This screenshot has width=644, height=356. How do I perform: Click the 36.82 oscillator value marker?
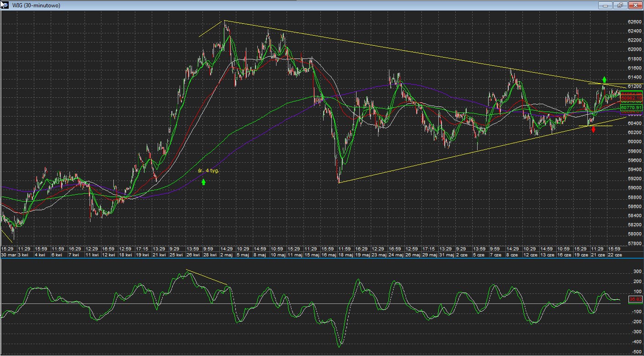coord(636,299)
